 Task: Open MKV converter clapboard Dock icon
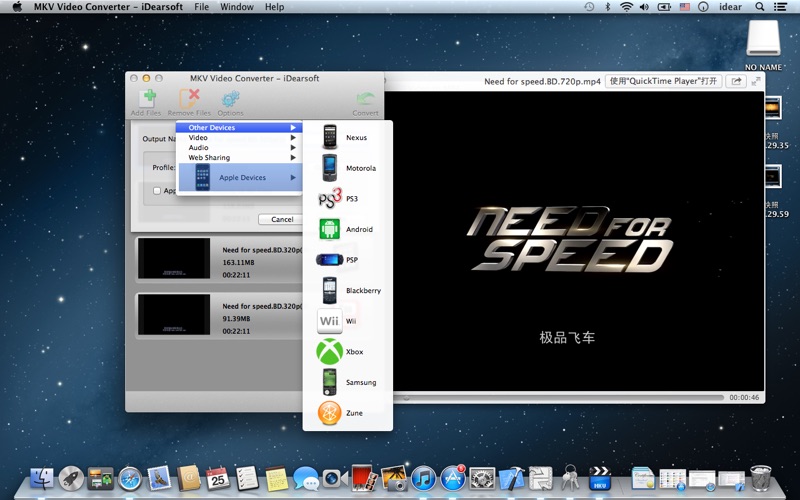tap(600, 479)
